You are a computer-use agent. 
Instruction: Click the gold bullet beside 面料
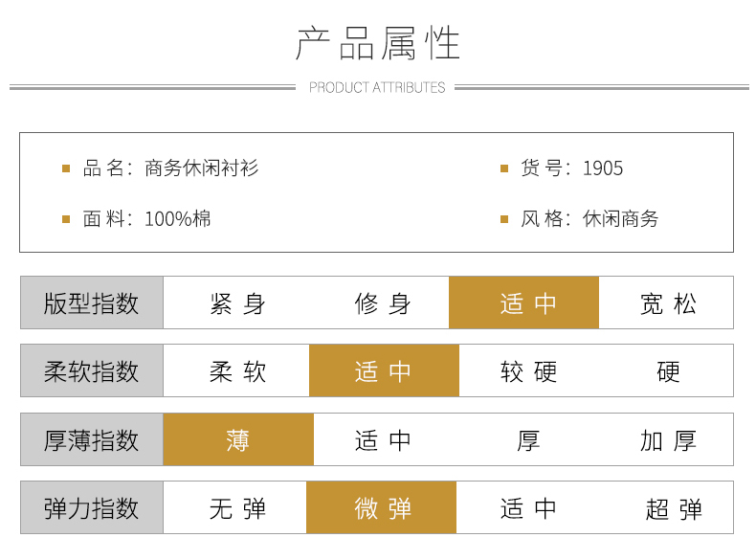pos(66,219)
